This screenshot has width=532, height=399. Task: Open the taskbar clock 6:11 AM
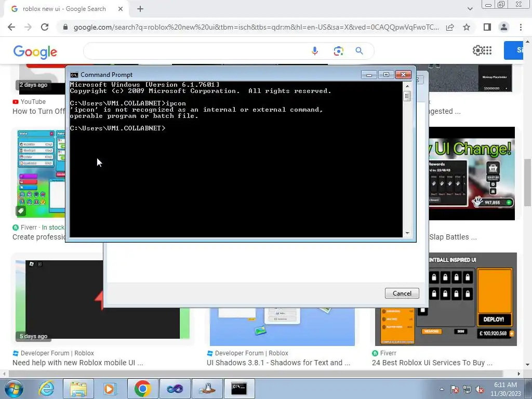506,389
